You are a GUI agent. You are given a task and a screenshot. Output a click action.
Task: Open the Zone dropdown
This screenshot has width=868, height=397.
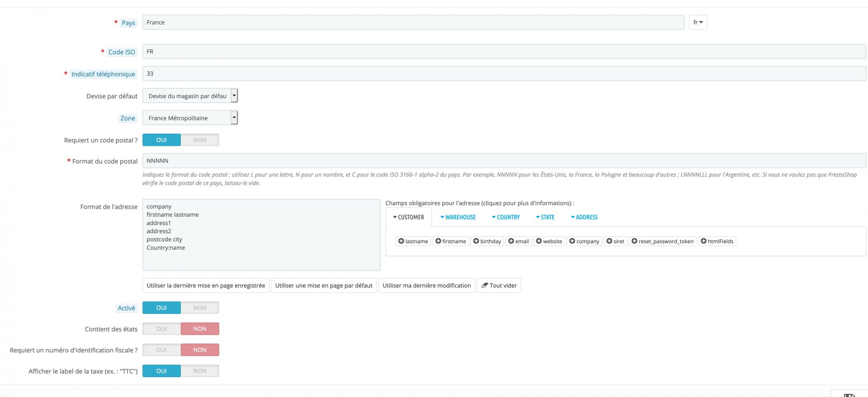point(190,118)
